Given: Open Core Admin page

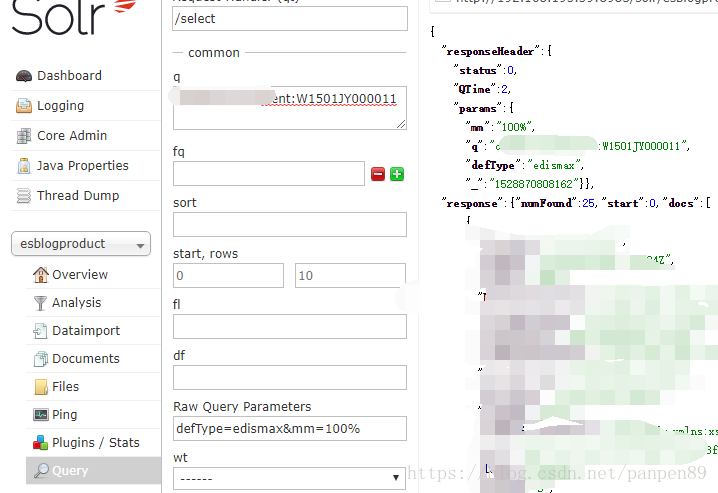Looking at the screenshot, I should [x=72, y=135].
